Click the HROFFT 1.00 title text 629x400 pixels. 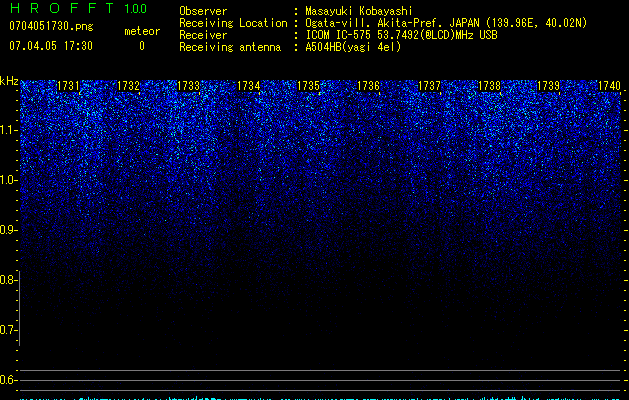coord(78,8)
